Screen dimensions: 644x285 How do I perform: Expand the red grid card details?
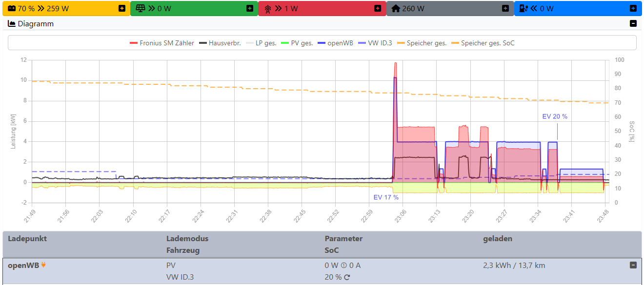click(x=378, y=8)
